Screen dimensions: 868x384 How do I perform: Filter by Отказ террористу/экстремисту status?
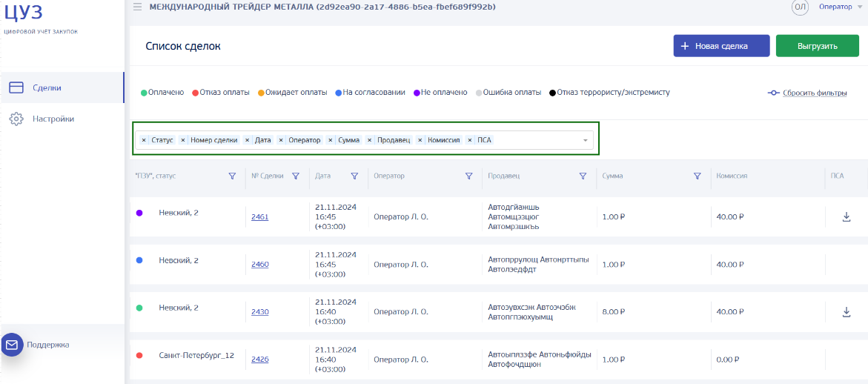click(609, 93)
